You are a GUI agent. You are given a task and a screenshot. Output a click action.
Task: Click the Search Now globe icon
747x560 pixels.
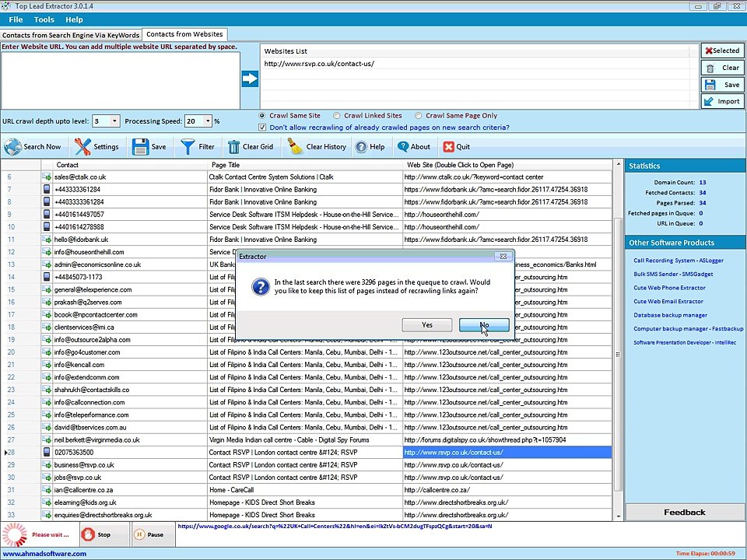pyautogui.click(x=13, y=147)
